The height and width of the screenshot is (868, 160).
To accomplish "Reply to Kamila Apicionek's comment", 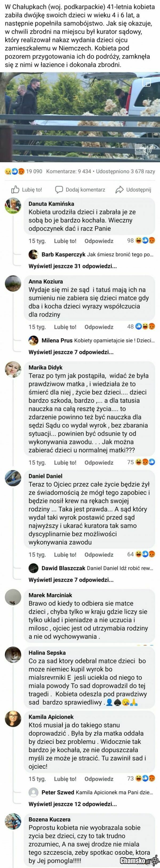I will tap(99, 779).
